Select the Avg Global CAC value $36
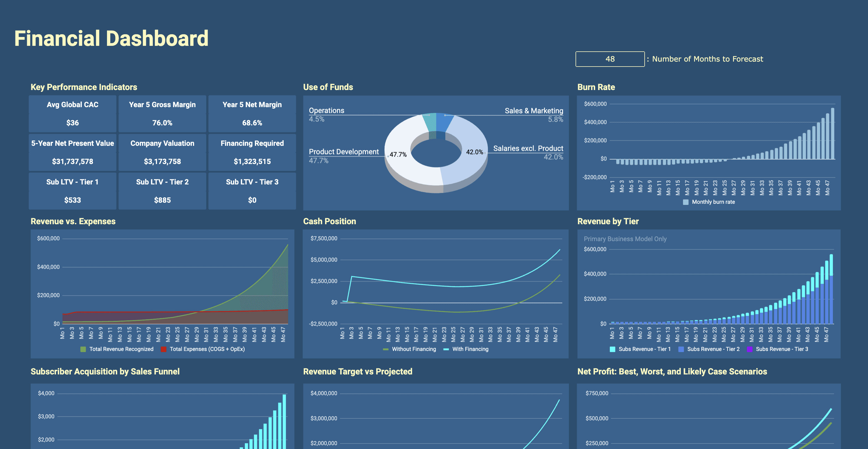The image size is (868, 449). (x=72, y=123)
